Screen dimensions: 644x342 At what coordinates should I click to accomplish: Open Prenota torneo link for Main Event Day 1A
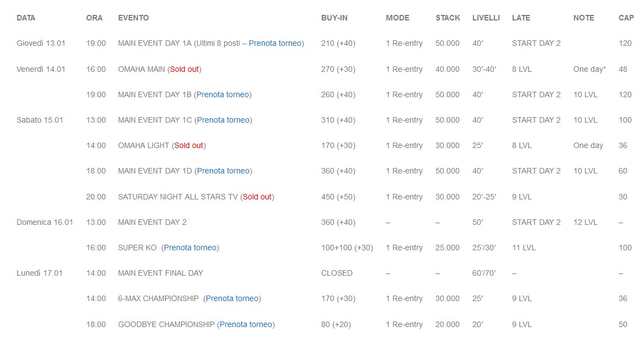[x=275, y=43]
